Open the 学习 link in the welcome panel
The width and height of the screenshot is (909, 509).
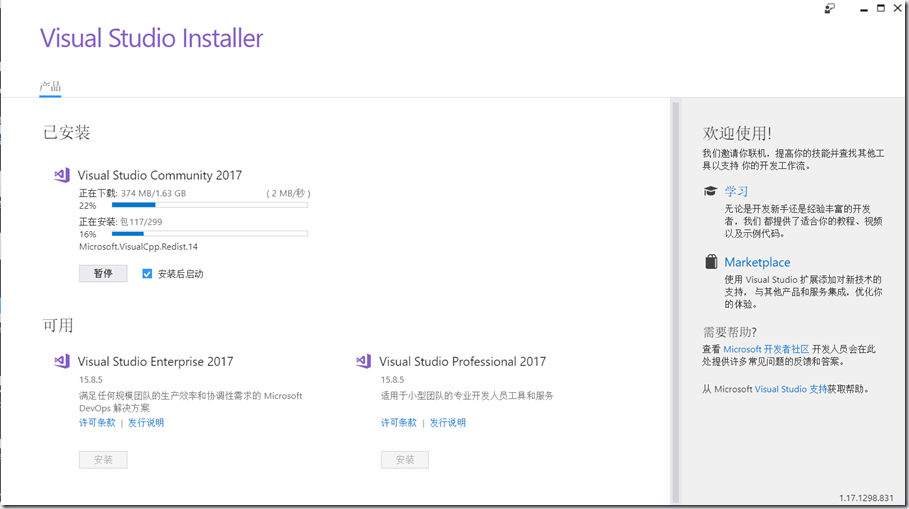tap(736, 191)
